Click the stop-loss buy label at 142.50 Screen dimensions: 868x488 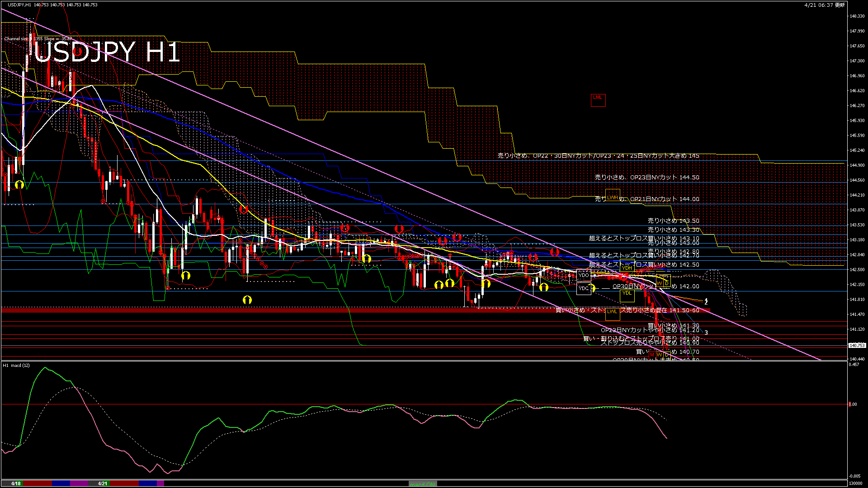(644, 265)
